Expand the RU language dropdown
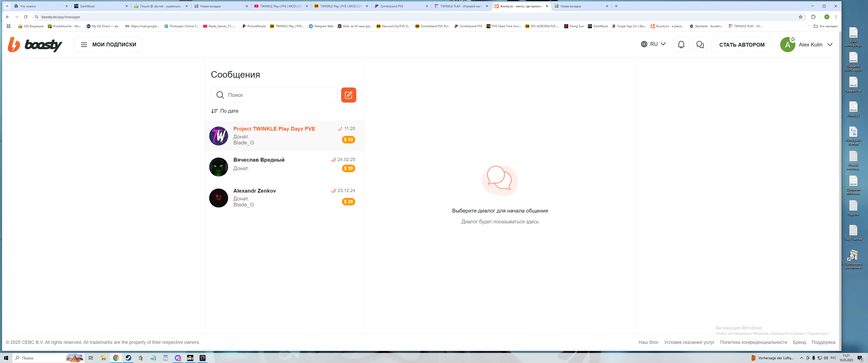The width and height of the screenshot is (868, 363). coord(653,44)
